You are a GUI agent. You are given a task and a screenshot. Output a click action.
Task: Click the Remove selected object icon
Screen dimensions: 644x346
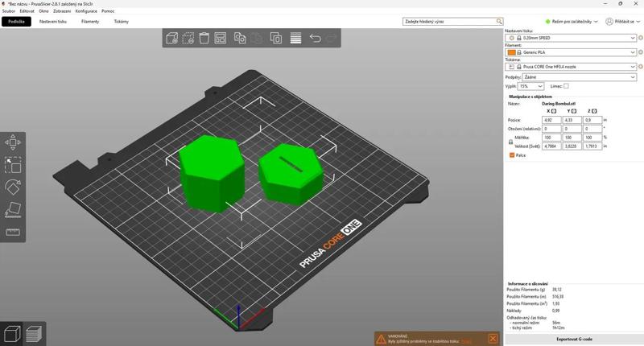click(188, 38)
